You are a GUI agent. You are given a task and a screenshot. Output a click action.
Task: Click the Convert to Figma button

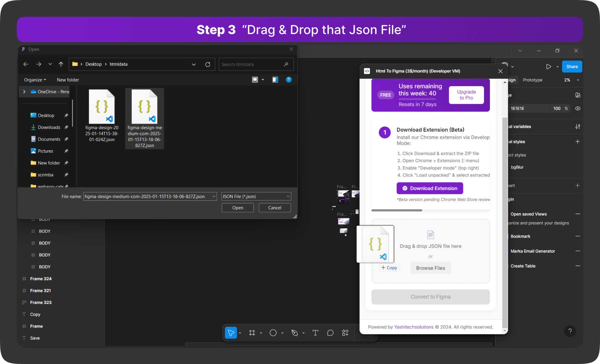tap(430, 297)
